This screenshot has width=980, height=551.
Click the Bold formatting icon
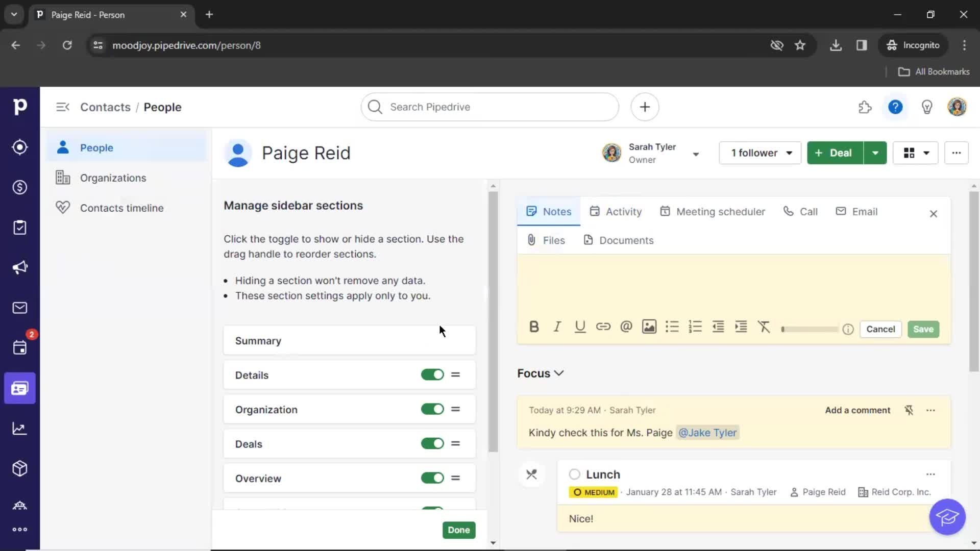pos(534,328)
